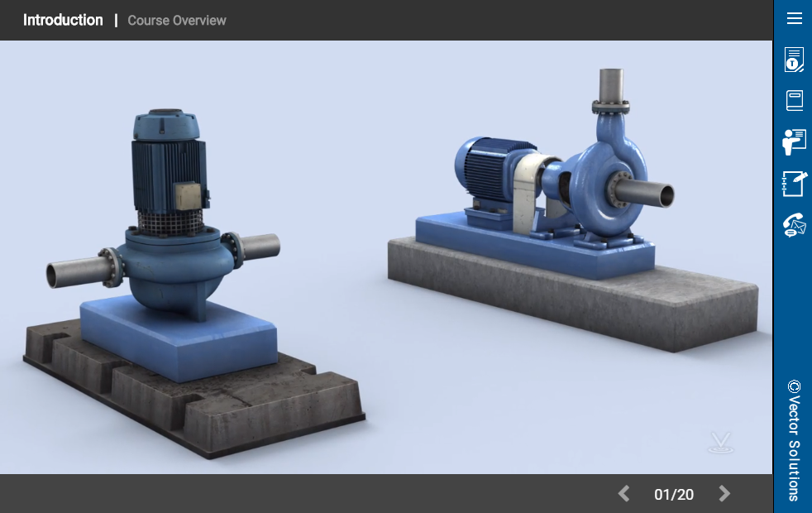
Task: Go back with the previous slide arrow
Action: (x=624, y=494)
